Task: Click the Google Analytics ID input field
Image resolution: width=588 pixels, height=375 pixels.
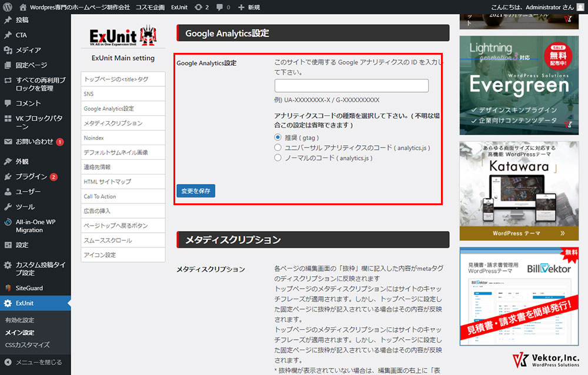Action: 351,86
